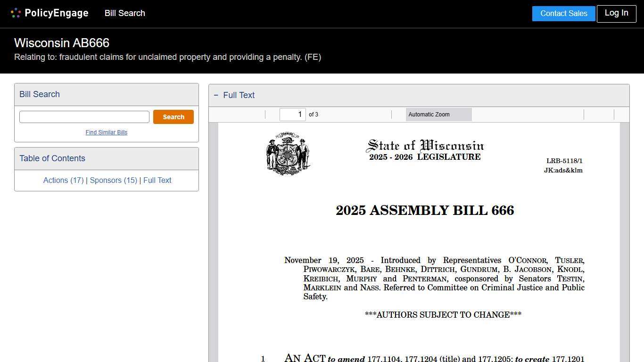Click the Bill Search panel header
The height and width of the screenshot is (362, 644).
(39, 94)
